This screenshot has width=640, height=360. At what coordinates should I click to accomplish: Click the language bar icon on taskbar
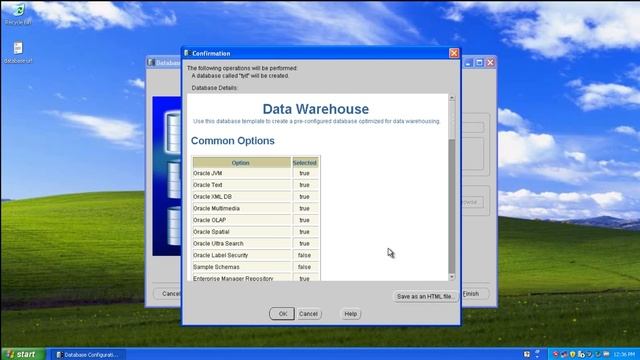527,354
